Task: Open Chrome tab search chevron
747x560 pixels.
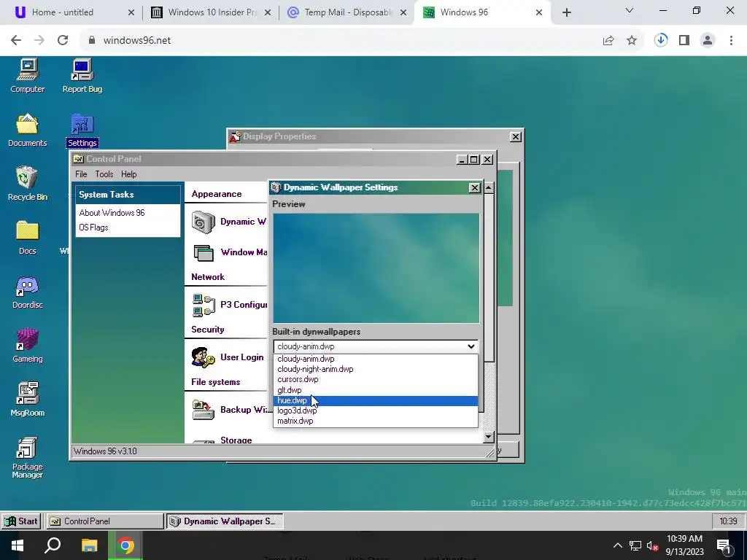Action: (630, 10)
